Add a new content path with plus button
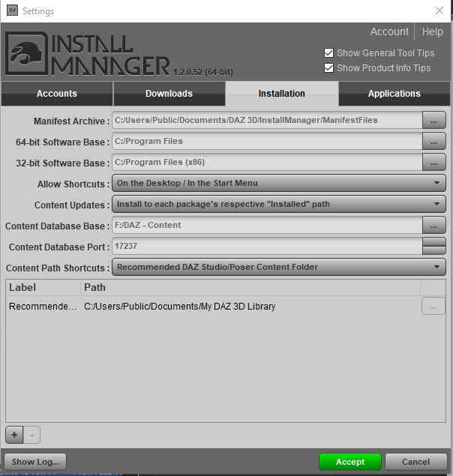 point(14,435)
